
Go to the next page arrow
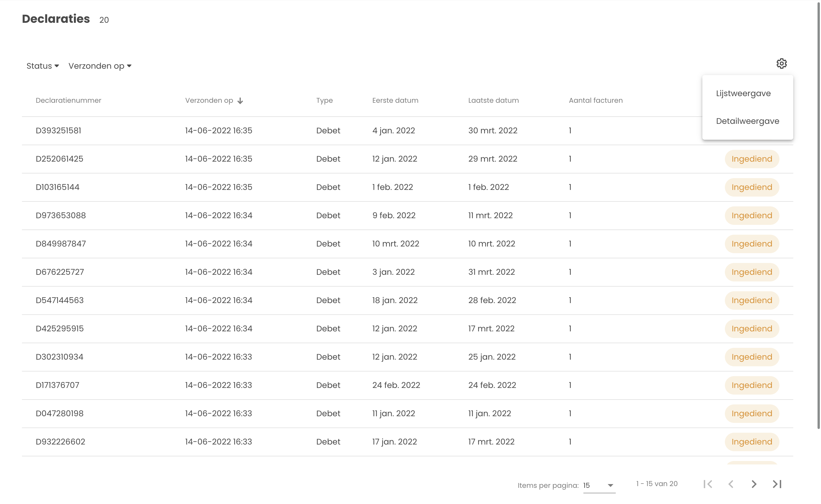pyautogui.click(x=754, y=484)
